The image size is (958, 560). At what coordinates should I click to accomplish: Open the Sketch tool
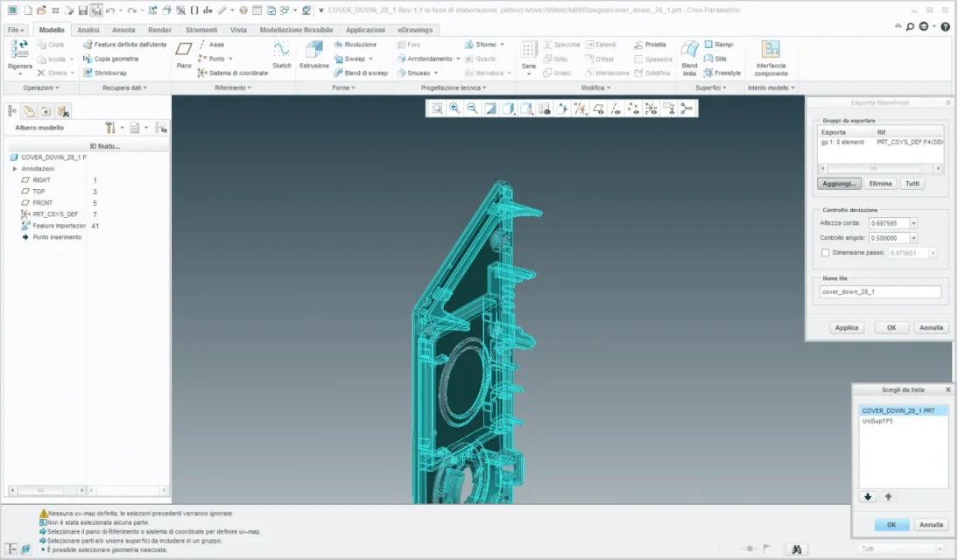tap(281, 53)
